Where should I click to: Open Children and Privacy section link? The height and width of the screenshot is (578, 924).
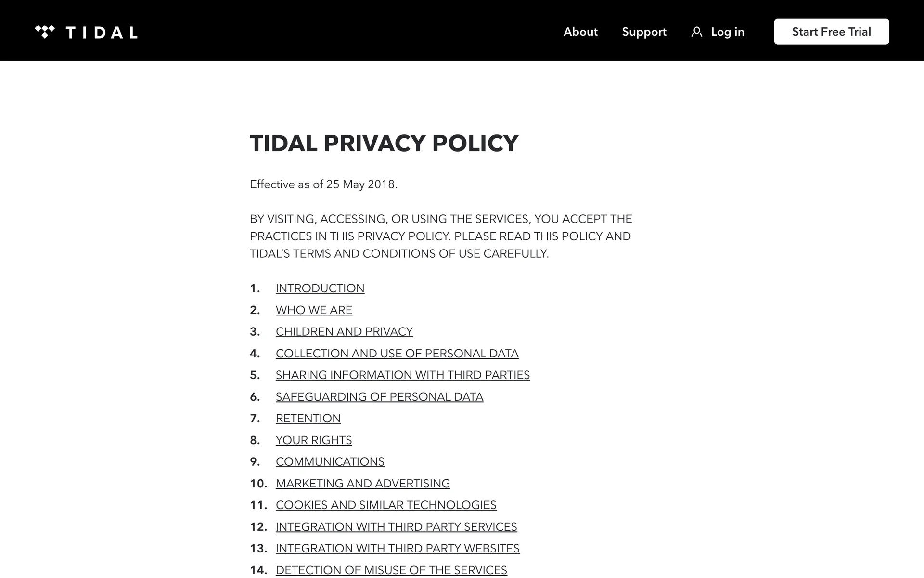(344, 331)
